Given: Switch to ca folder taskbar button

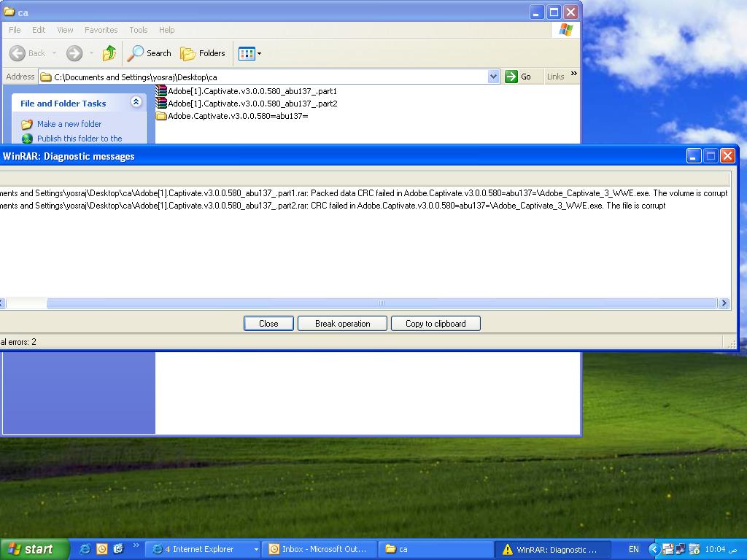Looking at the screenshot, I should [435, 549].
